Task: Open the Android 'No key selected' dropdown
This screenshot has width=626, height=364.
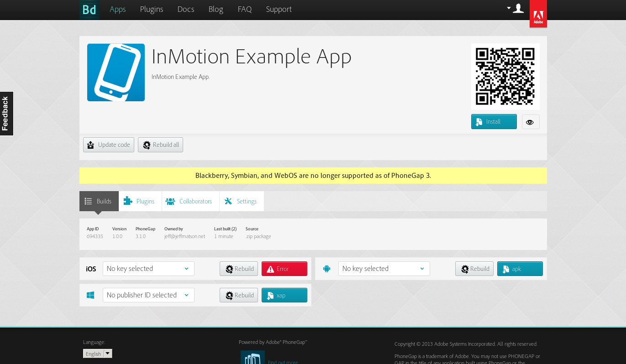Action: [384, 269]
